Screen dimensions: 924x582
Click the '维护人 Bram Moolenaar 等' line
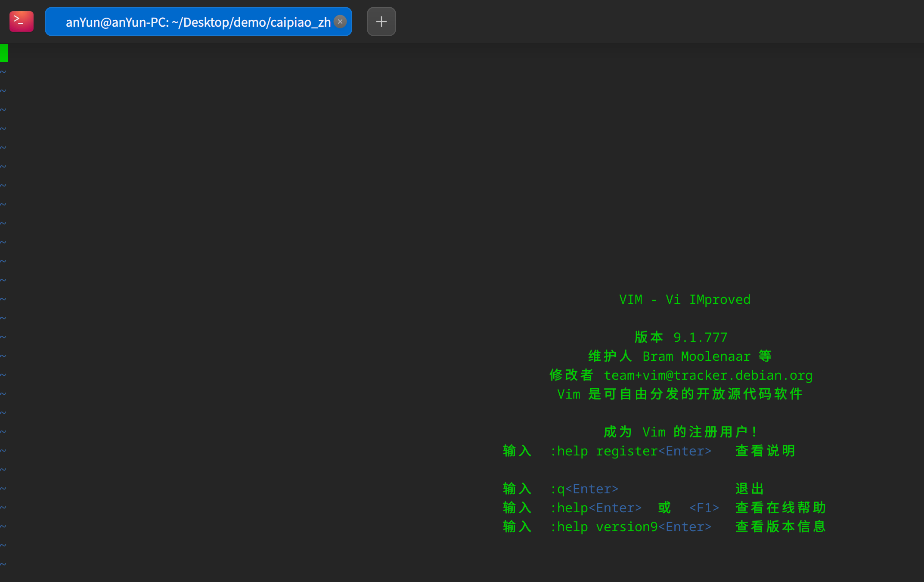pos(680,356)
